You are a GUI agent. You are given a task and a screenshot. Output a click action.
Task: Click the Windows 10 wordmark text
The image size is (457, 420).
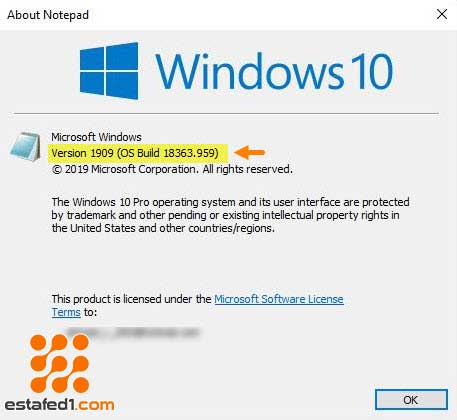pos(274,71)
